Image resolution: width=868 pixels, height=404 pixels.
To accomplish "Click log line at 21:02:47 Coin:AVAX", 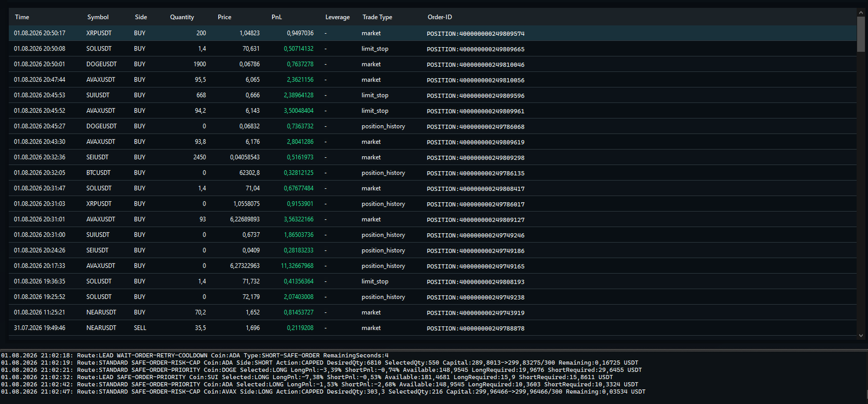I will coord(323,392).
